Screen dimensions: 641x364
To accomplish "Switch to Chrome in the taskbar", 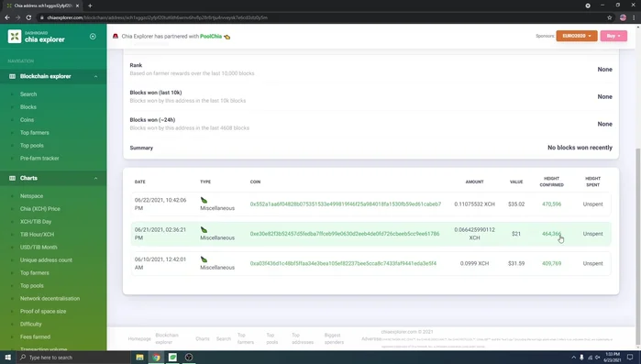I will (156, 358).
